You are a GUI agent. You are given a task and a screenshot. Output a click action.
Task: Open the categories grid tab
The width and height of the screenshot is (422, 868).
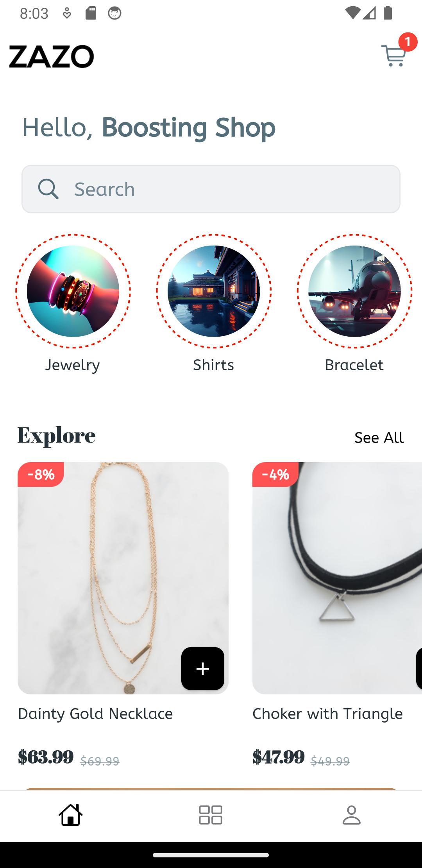coord(211,815)
